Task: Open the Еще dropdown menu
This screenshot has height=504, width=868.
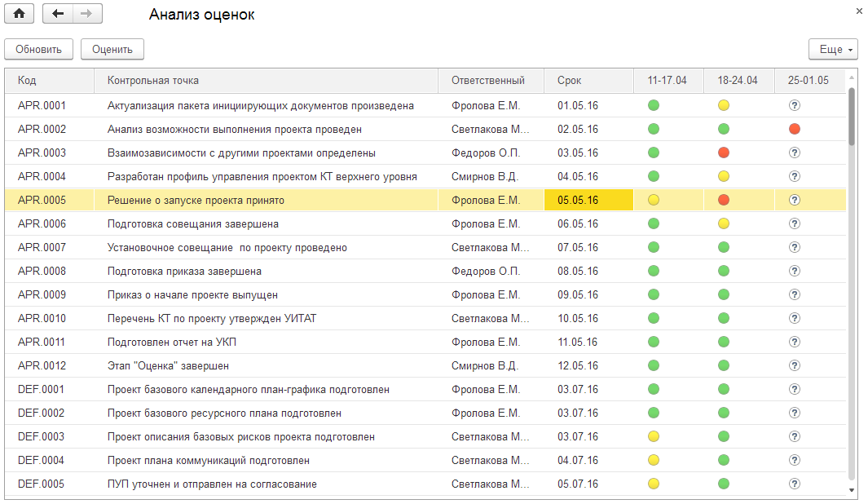Action: point(832,50)
